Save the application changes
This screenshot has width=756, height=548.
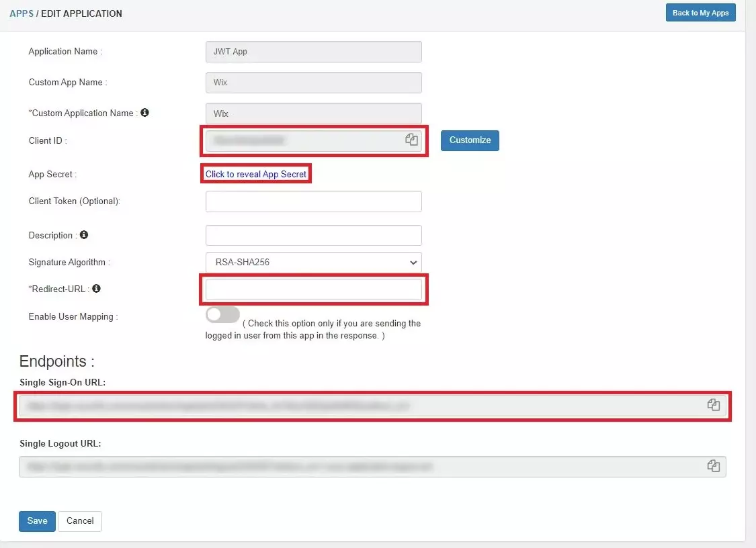(x=36, y=521)
